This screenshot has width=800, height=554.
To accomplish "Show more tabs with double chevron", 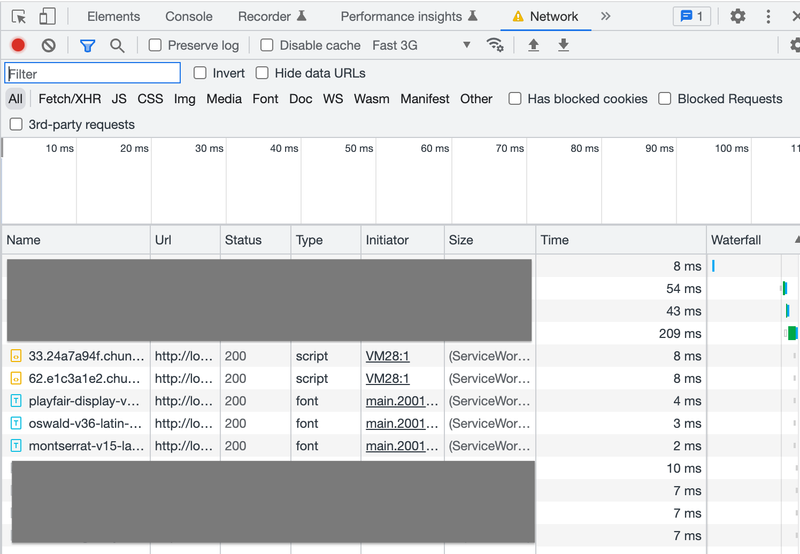I will click(x=606, y=16).
